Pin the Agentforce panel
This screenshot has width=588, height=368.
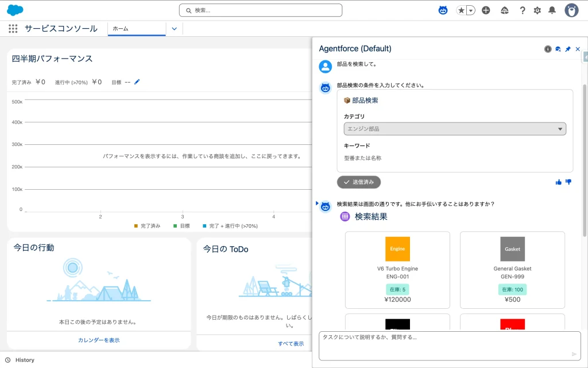[567, 49]
